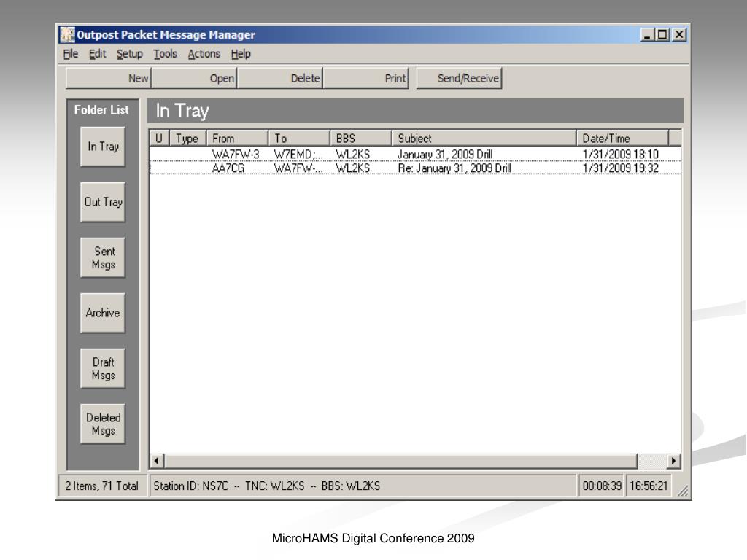The image size is (747, 560).
Task: Click the left scroll arrow
Action: coord(157,461)
